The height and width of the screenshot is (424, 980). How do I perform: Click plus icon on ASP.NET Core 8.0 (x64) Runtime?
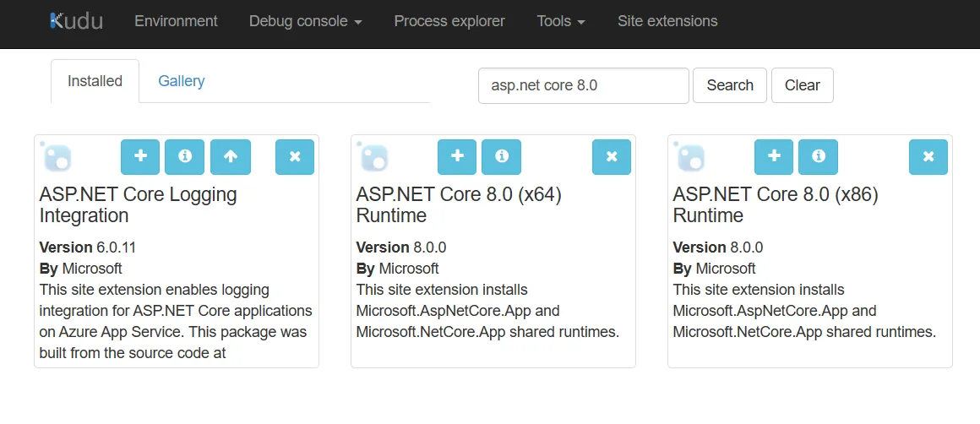tap(457, 156)
